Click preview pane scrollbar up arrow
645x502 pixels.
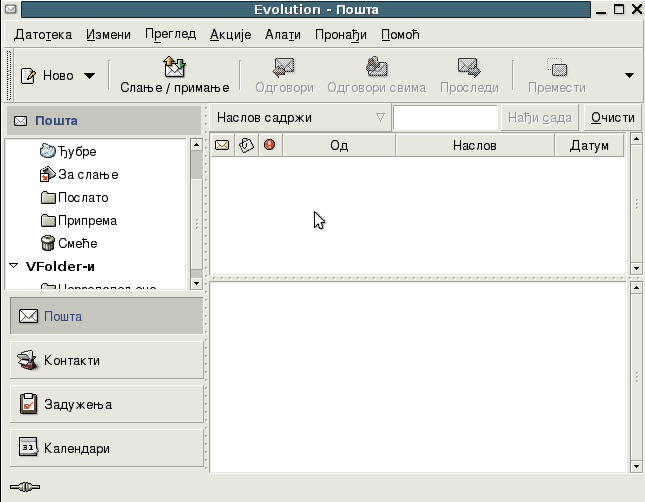click(x=636, y=288)
